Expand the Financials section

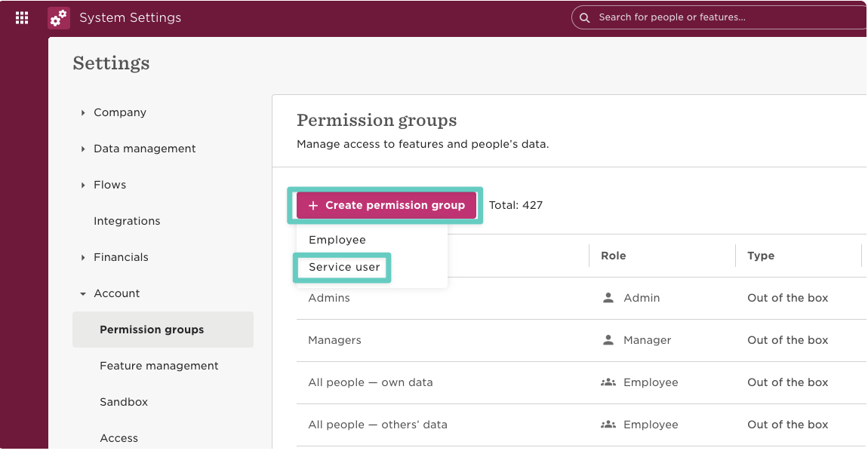[83, 257]
